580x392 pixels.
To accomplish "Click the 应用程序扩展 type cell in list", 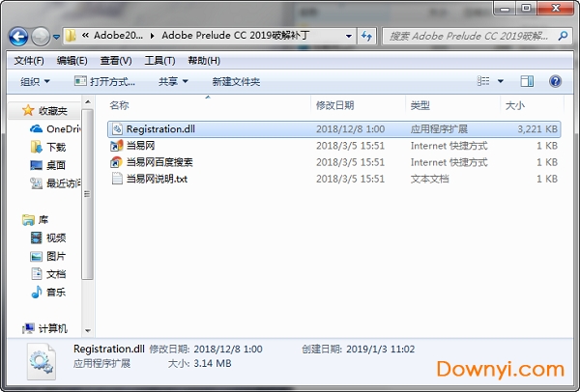I will [x=439, y=129].
